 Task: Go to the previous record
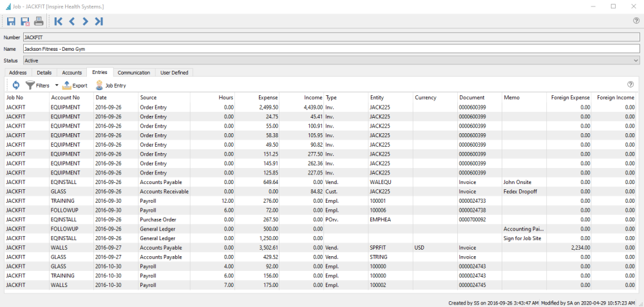(72, 21)
